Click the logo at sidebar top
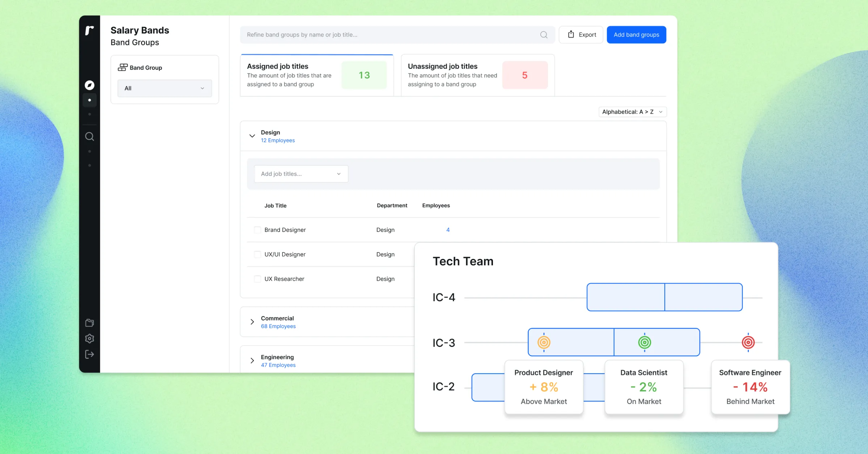Screen dimensions: 868x454 pyautogui.click(x=89, y=30)
